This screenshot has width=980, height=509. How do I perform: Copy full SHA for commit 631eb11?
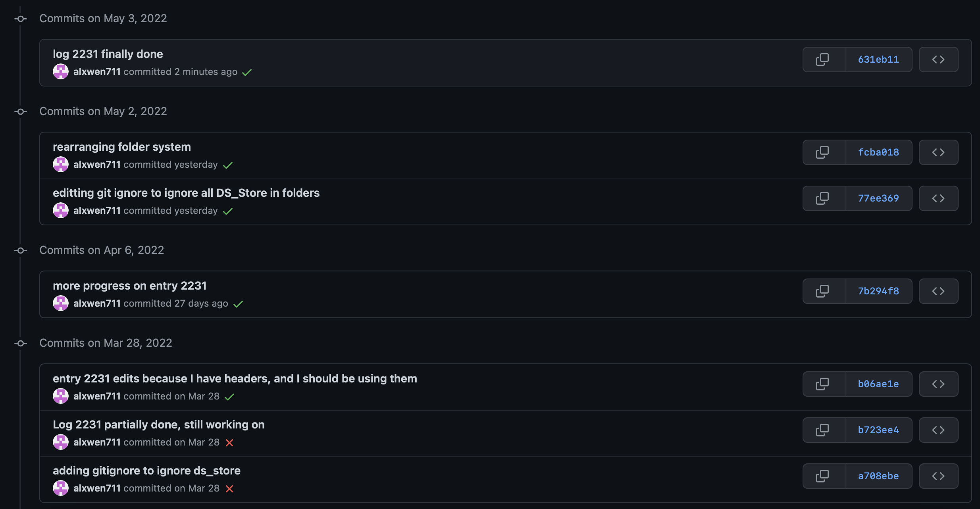coord(823,60)
